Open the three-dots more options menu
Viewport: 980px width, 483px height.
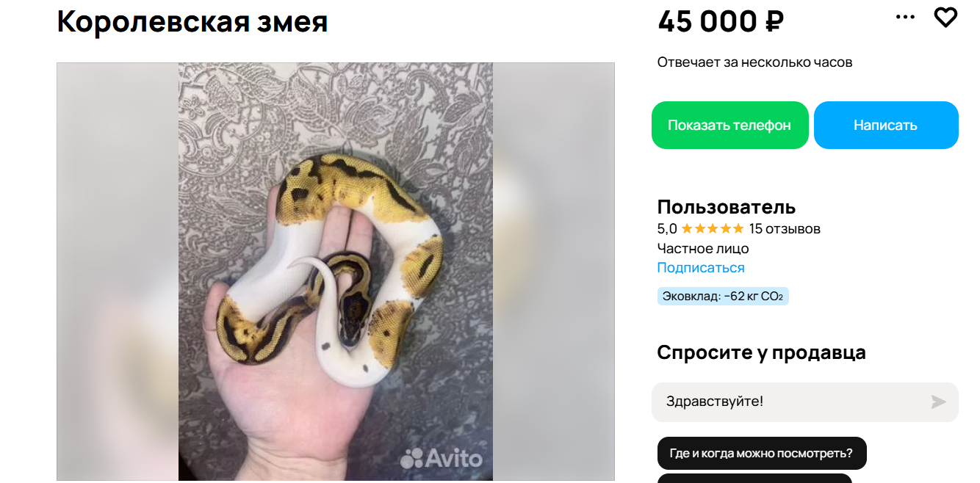[x=905, y=17]
